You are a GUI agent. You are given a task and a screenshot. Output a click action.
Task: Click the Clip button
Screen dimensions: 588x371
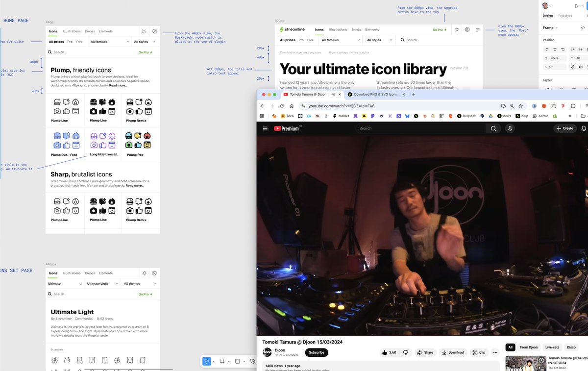pyautogui.click(x=478, y=352)
